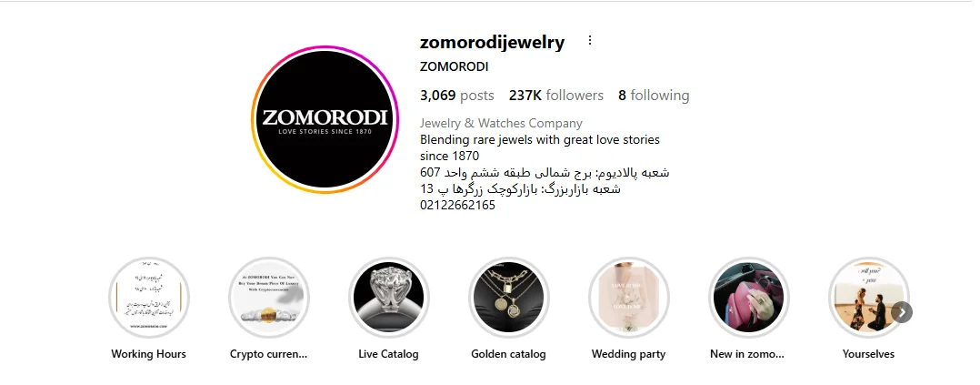Click the Wedding party label text
This screenshot has width=980, height=385.
click(629, 354)
